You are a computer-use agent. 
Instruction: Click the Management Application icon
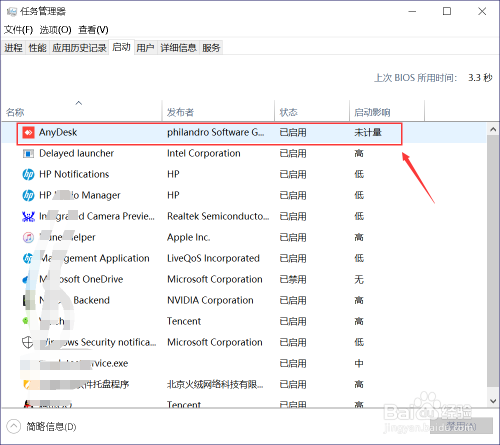pos(28,258)
